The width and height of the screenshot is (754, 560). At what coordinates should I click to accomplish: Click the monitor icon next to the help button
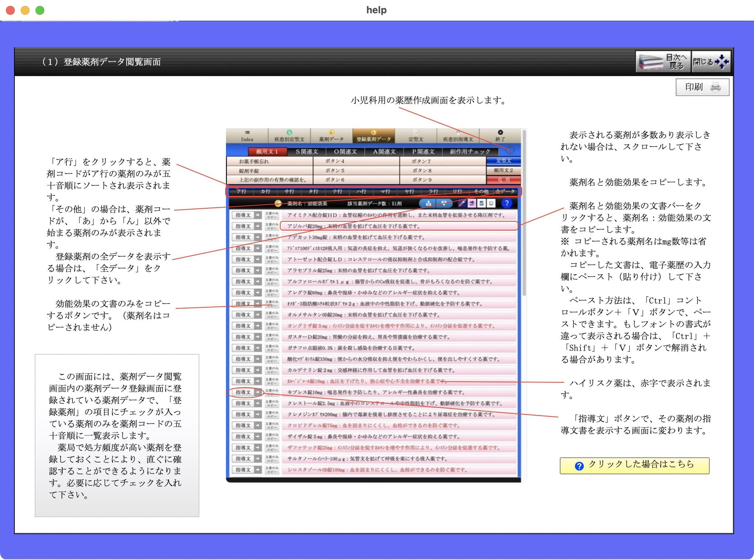tap(491, 203)
